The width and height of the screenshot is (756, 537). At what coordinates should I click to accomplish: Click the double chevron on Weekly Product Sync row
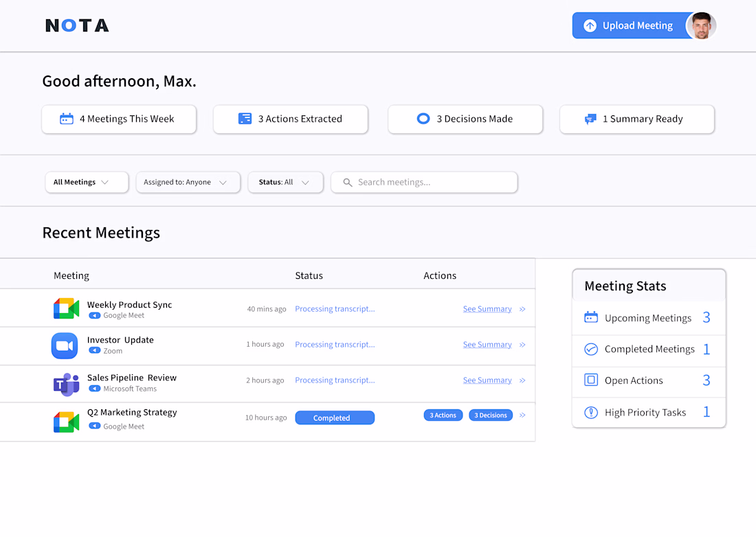coord(522,309)
